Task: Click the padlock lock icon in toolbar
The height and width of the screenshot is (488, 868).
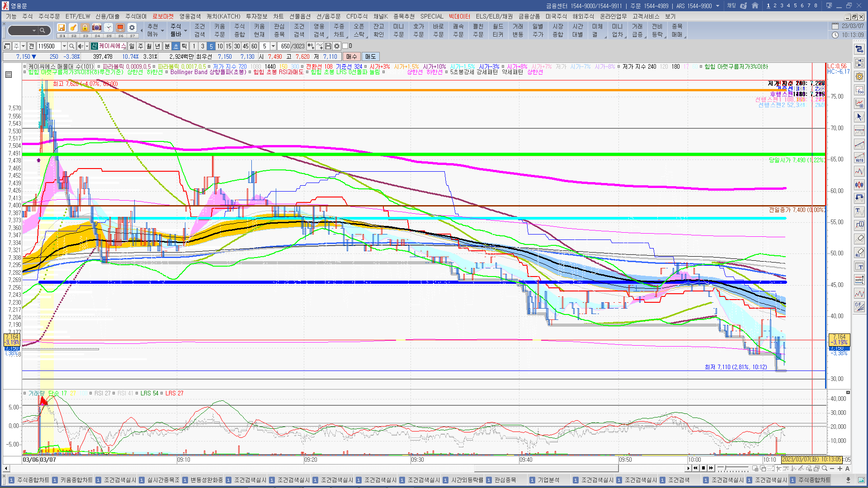Action: tap(85, 28)
